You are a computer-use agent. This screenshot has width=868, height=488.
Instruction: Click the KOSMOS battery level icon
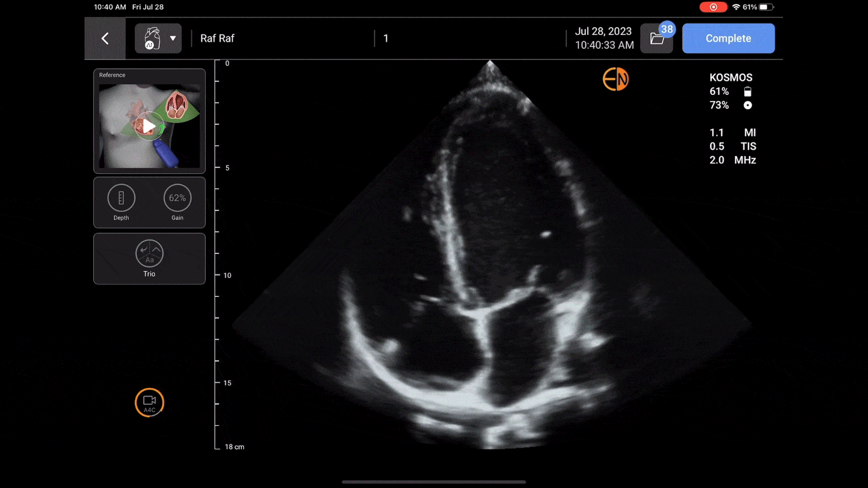point(748,92)
